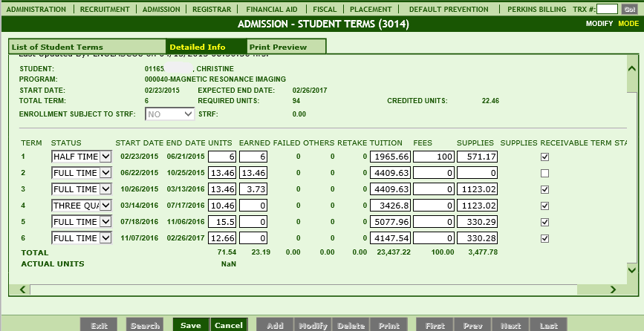Click term 6 end date 02/26/2017
The height and width of the screenshot is (331, 644).
186,238
